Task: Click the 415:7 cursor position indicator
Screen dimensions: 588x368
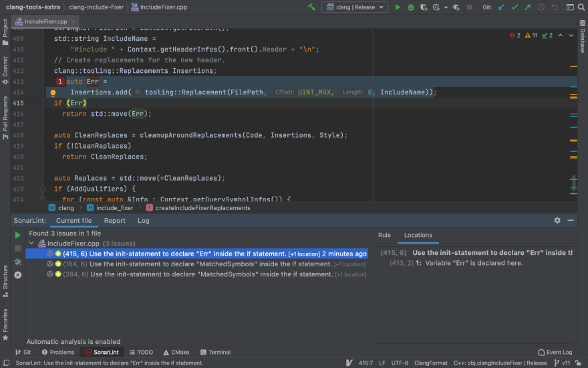Action: point(366,363)
